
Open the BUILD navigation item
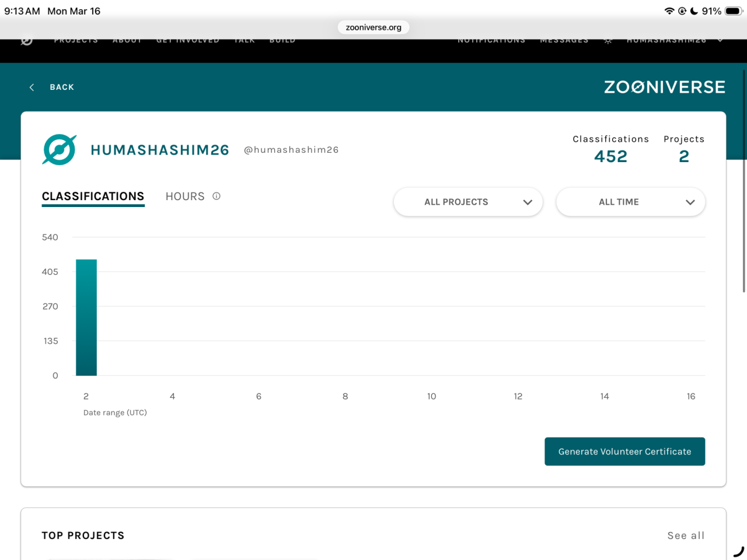point(282,41)
